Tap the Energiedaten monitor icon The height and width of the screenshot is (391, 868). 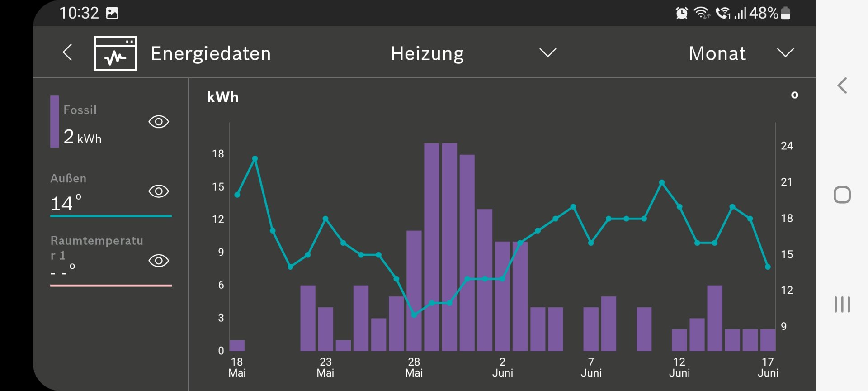pos(115,53)
